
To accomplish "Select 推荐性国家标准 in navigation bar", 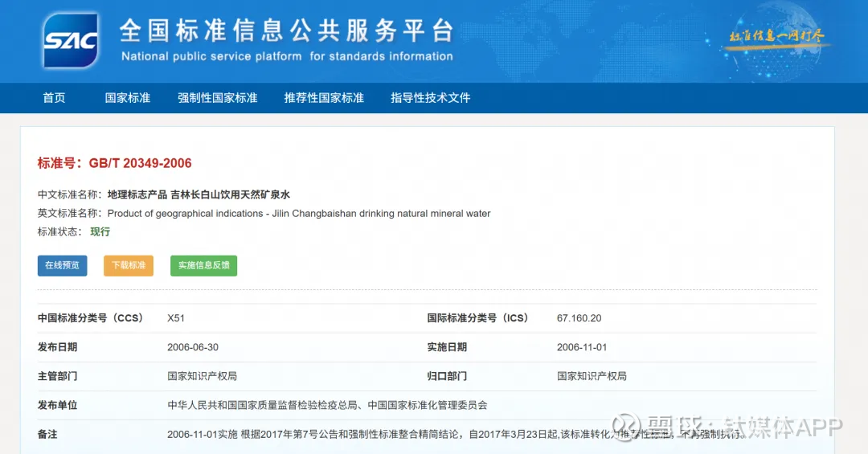I will click(324, 98).
